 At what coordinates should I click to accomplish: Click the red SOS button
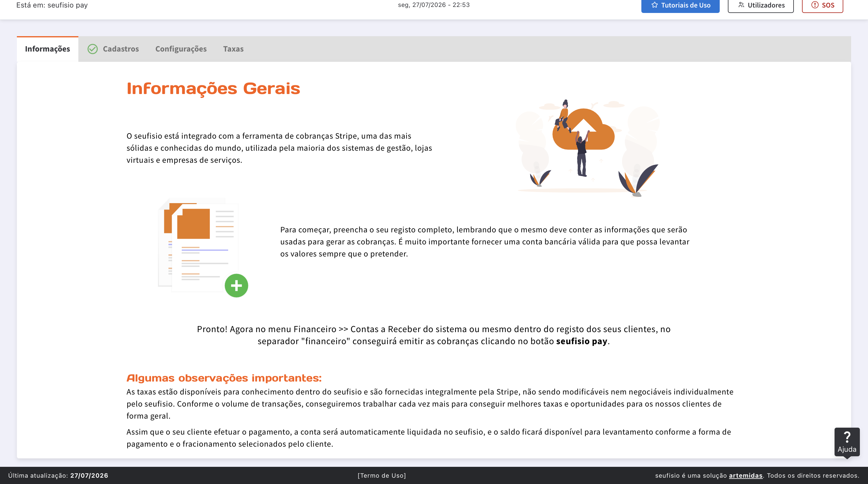pyautogui.click(x=822, y=5)
